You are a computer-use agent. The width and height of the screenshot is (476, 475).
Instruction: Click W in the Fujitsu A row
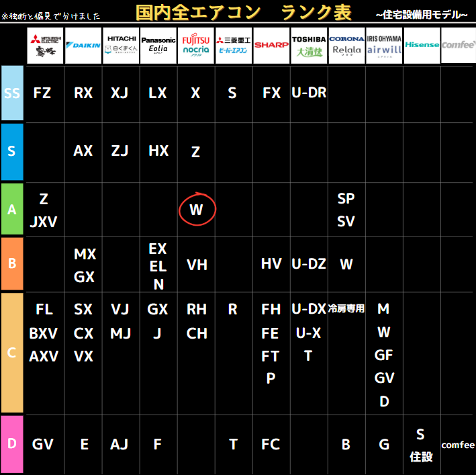196,210
